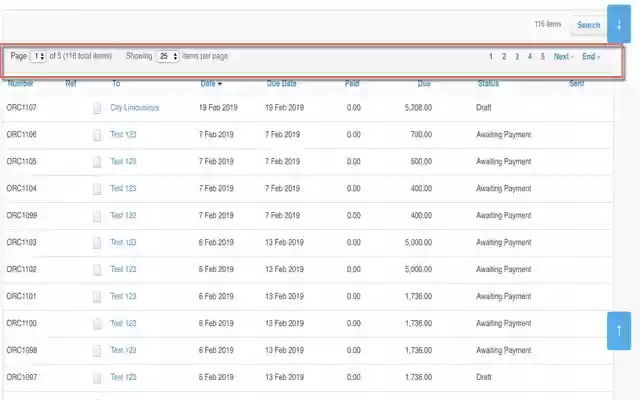Select invoice number ORC1102
Viewport: 640px width, 400px height.
[x=21, y=269]
